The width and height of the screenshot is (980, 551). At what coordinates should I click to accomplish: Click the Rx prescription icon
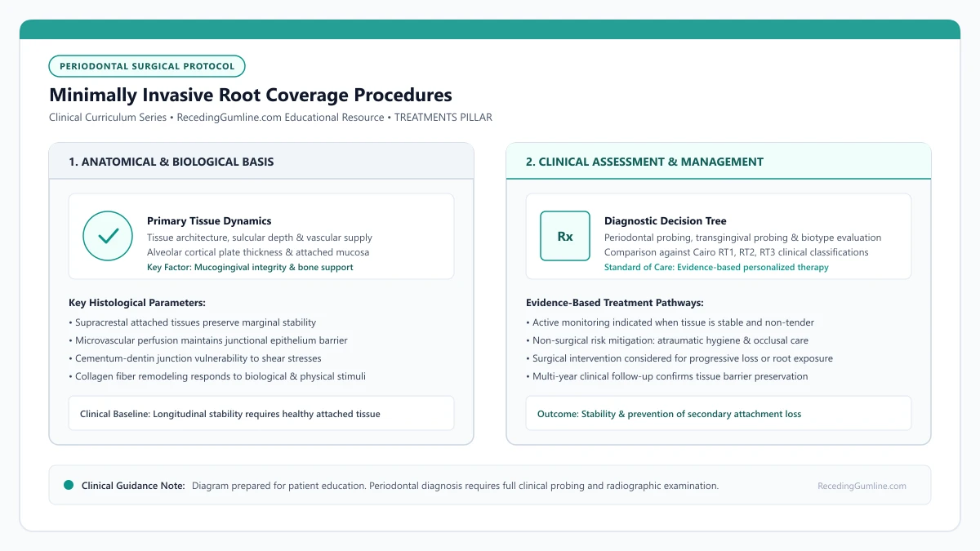click(x=565, y=236)
